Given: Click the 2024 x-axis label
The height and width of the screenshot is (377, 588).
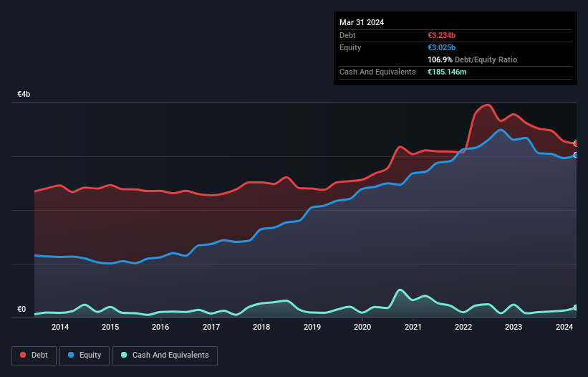Looking at the screenshot, I should [564, 327].
